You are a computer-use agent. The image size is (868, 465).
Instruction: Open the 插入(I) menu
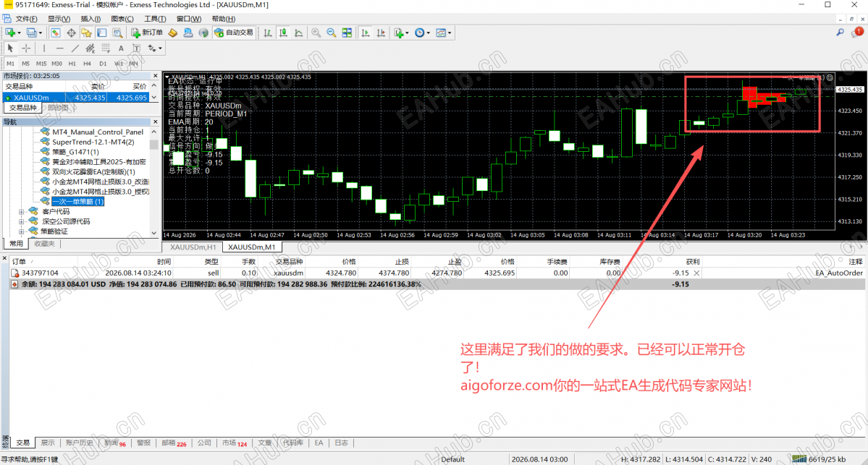(x=90, y=19)
